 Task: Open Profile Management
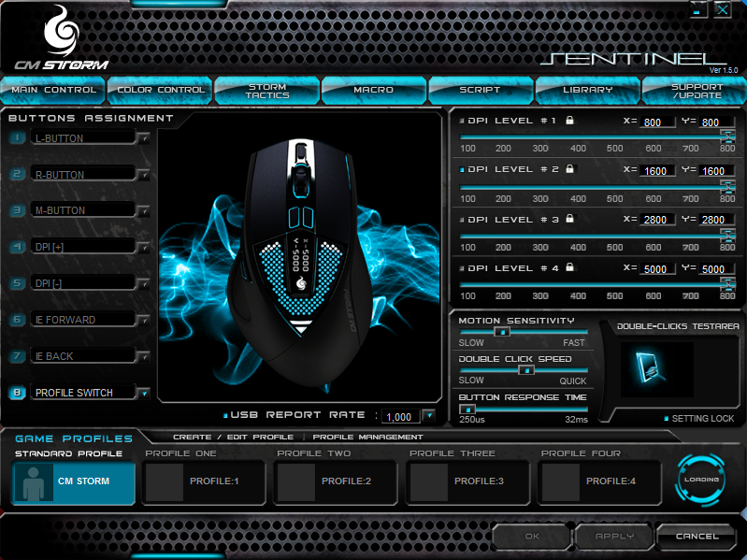click(367, 437)
